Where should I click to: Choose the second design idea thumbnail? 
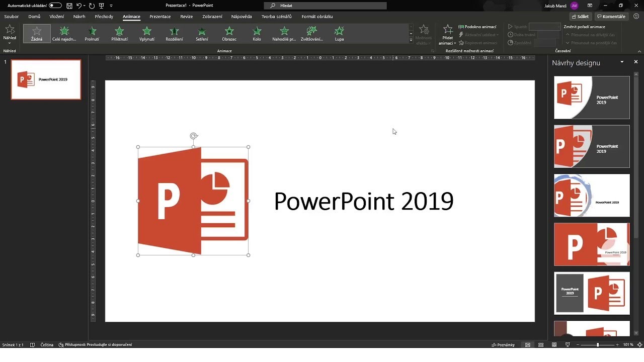point(592,146)
